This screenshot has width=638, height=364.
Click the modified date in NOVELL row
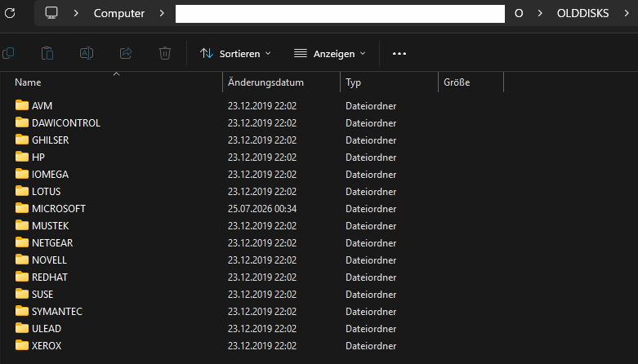pyautogui.click(x=262, y=260)
